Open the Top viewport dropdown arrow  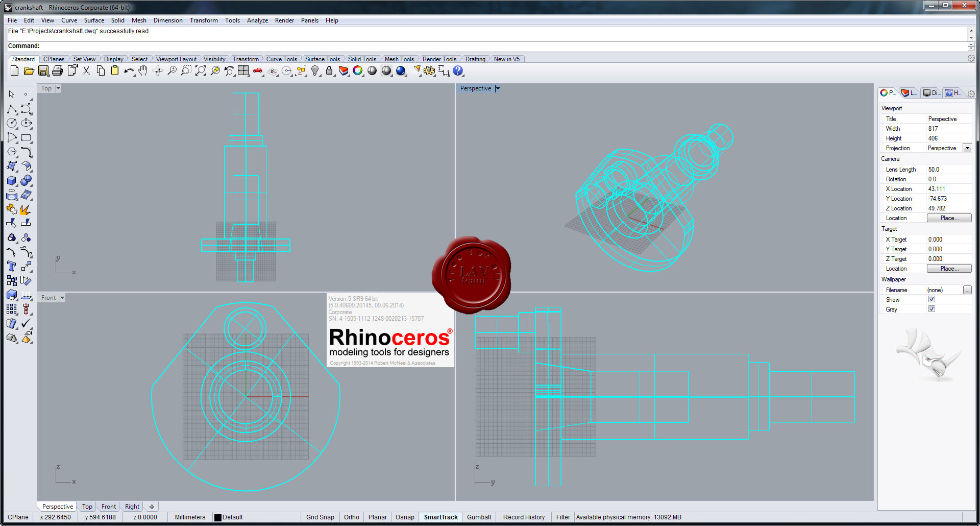(x=58, y=88)
